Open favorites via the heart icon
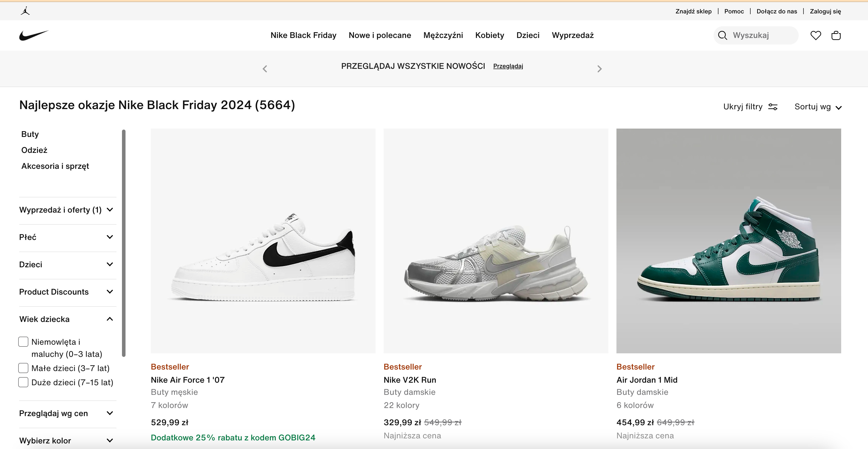This screenshot has height=449, width=868. [816, 35]
